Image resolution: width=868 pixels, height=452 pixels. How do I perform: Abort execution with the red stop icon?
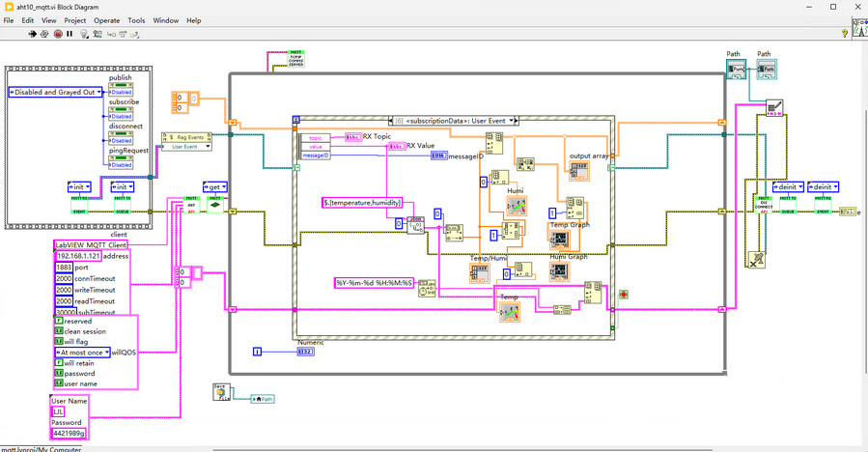coord(58,34)
